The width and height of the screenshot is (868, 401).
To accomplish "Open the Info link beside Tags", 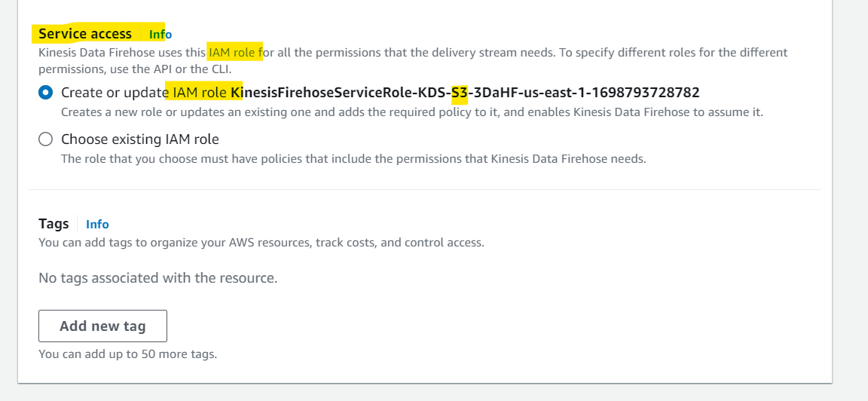I will pyautogui.click(x=97, y=225).
